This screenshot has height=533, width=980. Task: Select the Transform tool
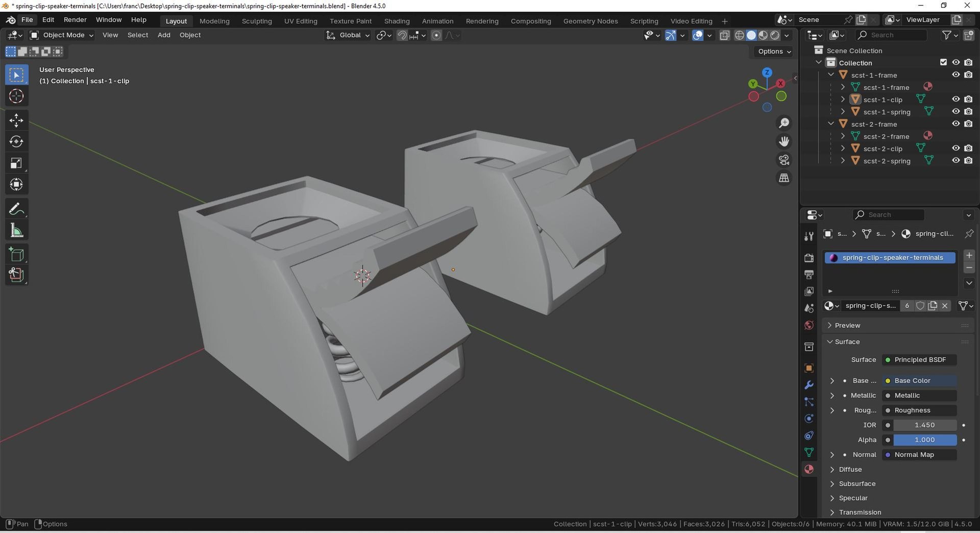coord(16,184)
